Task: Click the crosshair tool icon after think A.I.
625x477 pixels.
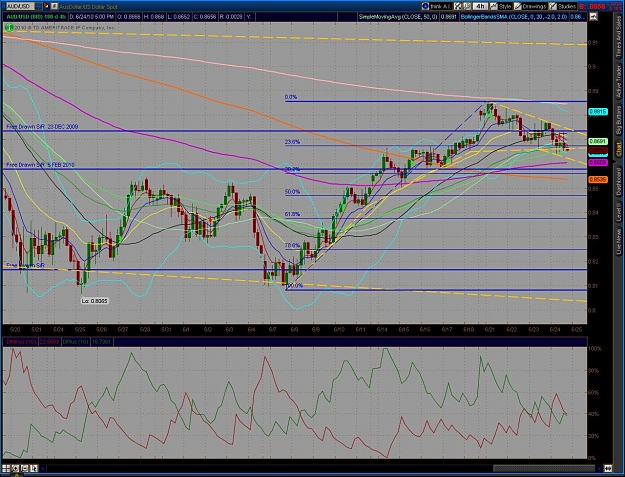Action: click(458, 6)
